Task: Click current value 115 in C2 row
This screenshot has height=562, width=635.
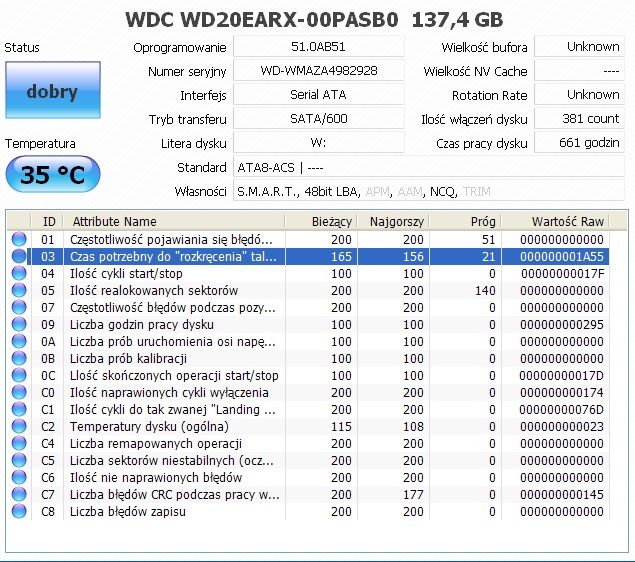Action: pyautogui.click(x=341, y=426)
